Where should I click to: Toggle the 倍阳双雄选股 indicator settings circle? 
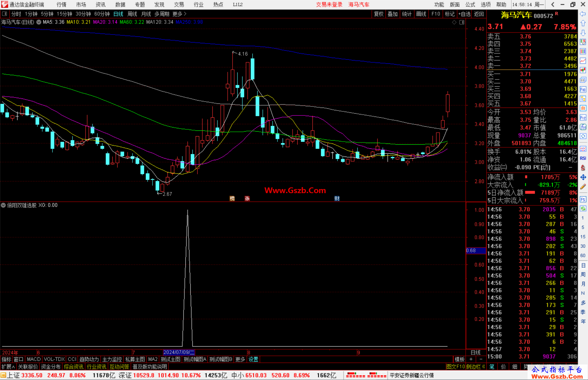click(x=3, y=205)
